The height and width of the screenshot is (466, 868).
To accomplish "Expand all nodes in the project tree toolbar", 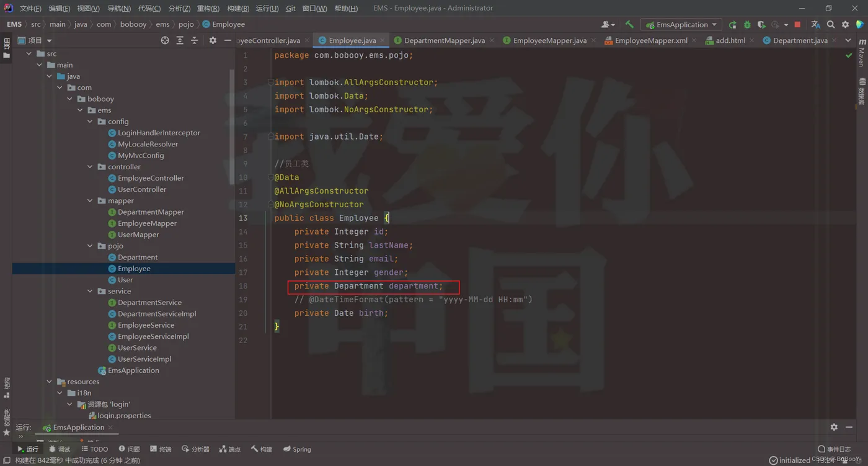I will click(180, 40).
